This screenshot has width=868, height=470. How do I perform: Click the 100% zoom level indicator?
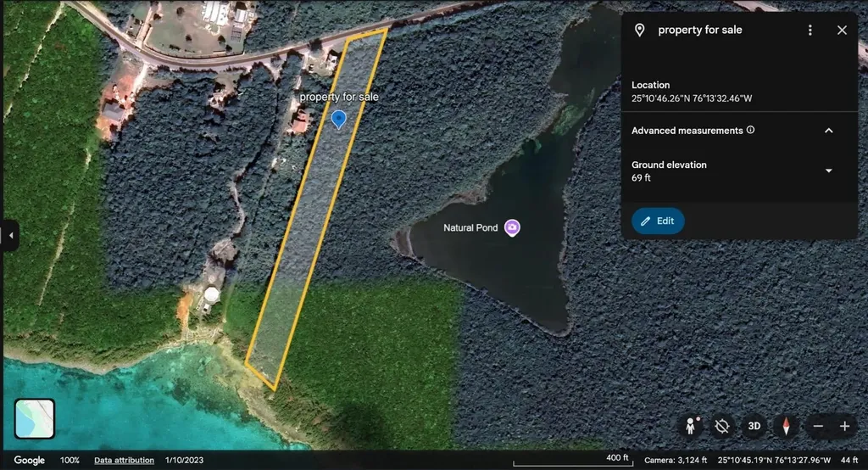70,460
